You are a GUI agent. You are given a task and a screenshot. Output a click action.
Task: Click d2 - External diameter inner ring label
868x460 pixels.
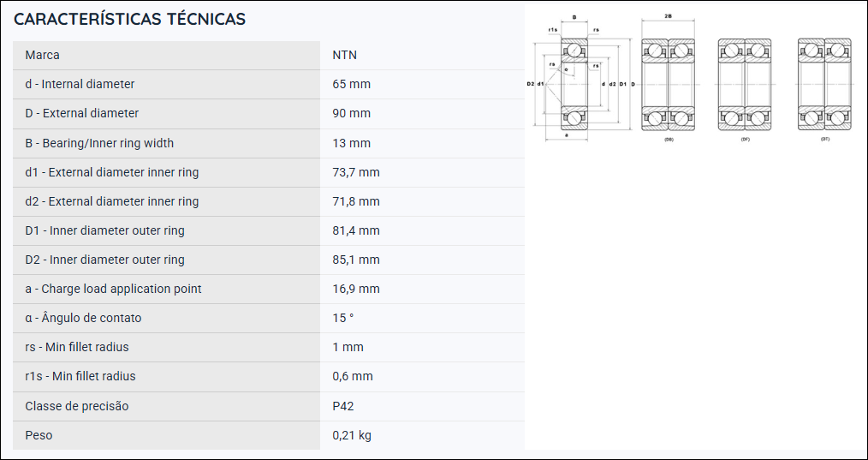[x=112, y=201]
